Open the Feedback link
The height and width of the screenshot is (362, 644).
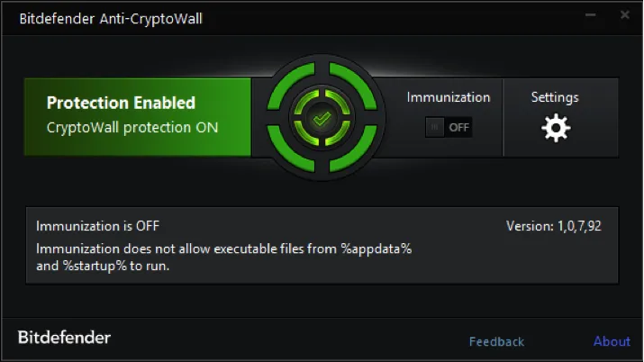(496, 341)
